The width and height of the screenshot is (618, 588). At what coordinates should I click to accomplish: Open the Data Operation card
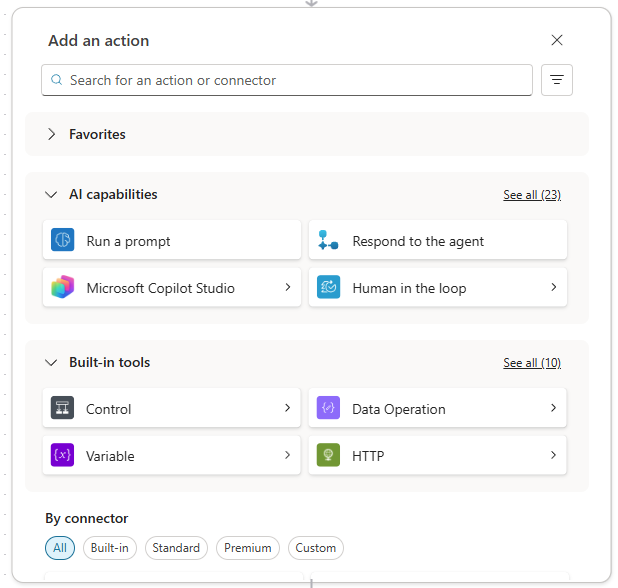pos(437,408)
